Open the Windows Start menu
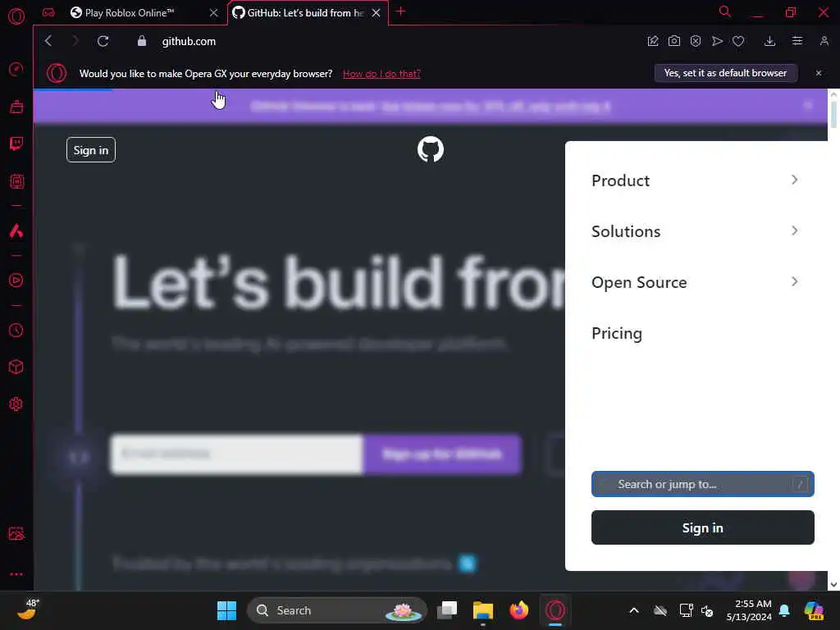This screenshot has width=840, height=630. pos(226,610)
